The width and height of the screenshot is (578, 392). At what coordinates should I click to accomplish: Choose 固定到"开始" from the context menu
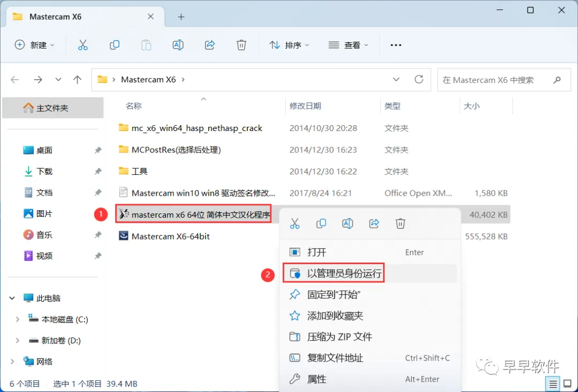(370, 295)
